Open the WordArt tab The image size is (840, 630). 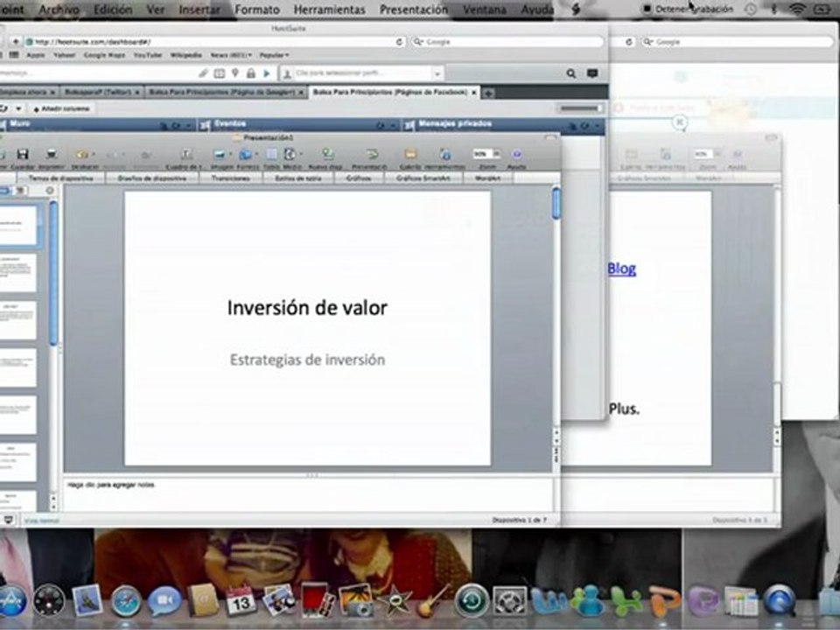488,178
